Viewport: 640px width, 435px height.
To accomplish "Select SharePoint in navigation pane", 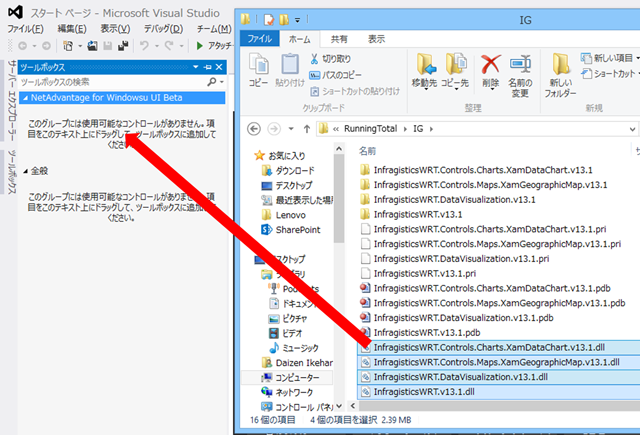I will 291,230.
